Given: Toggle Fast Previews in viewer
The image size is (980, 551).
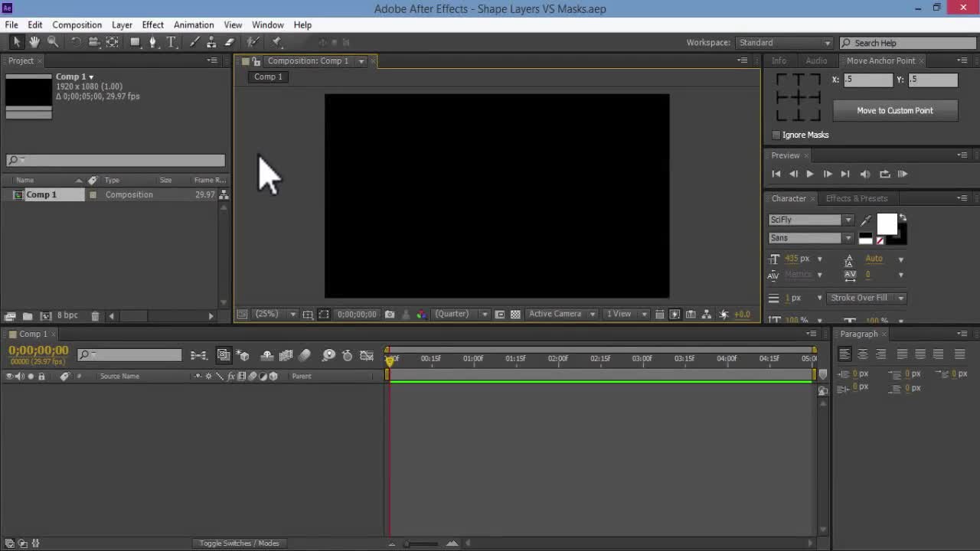Looking at the screenshot, I should click(x=675, y=314).
